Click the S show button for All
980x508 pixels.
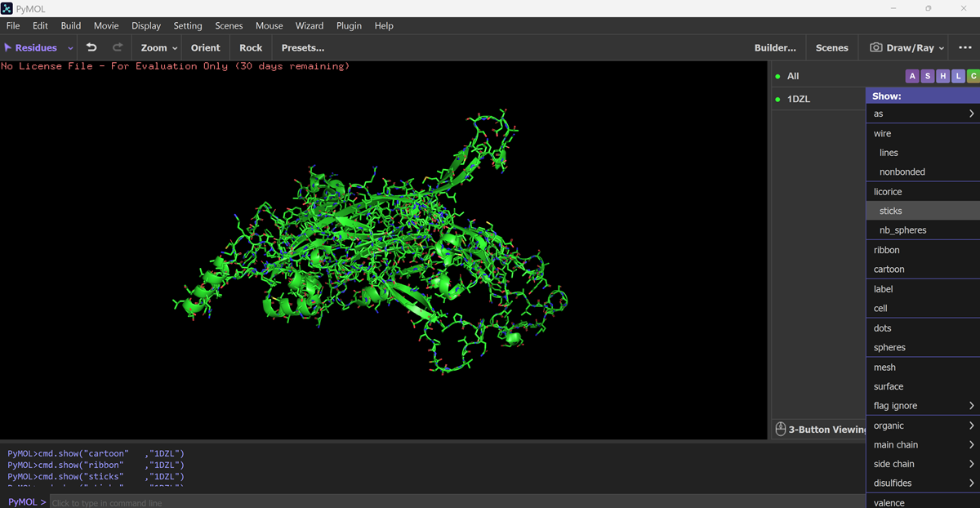[x=928, y=76]
